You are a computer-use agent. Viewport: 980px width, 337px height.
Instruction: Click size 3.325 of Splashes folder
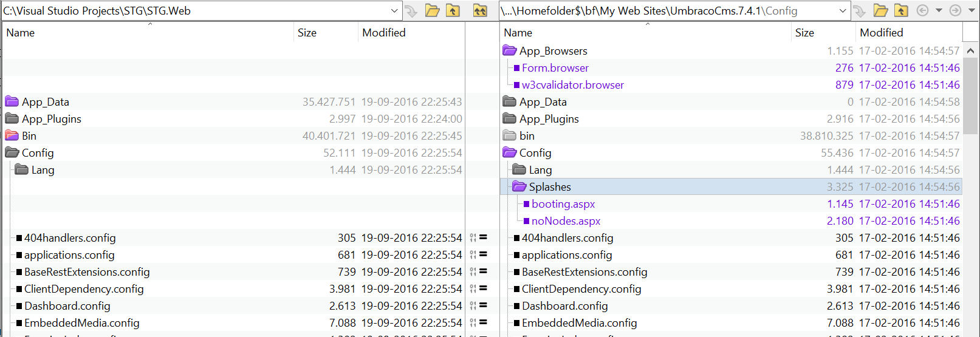(x=840, y=187)
